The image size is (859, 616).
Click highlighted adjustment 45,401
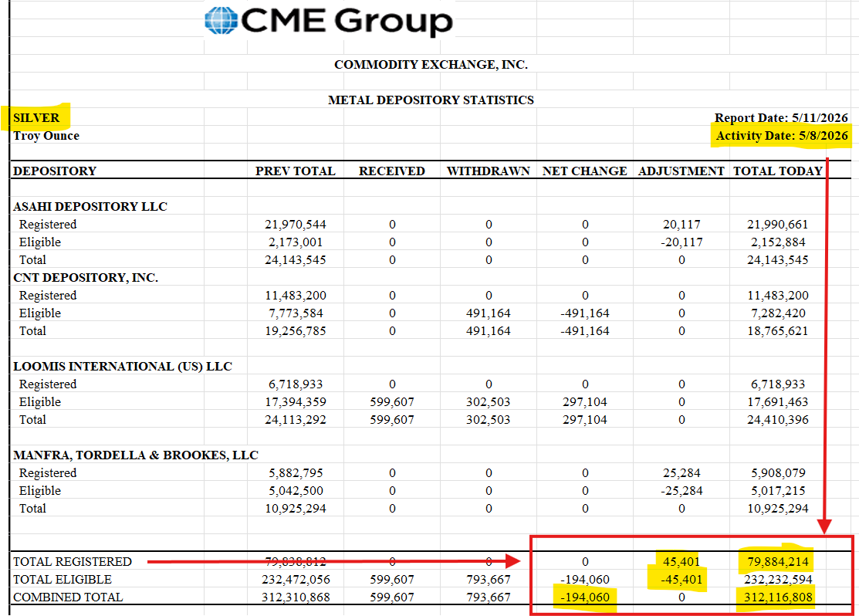pyautogui.click(x=681, y=562)
